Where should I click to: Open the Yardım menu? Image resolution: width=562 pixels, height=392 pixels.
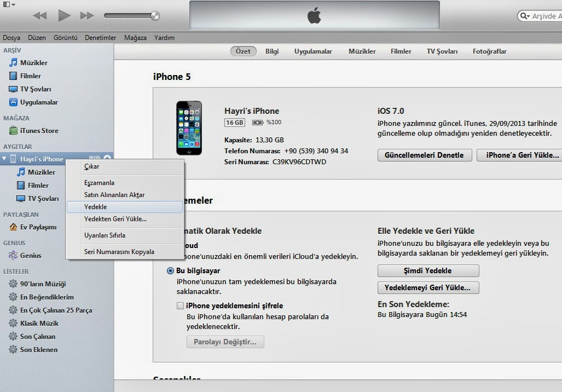pyautogui.click(x=164, y=38)
